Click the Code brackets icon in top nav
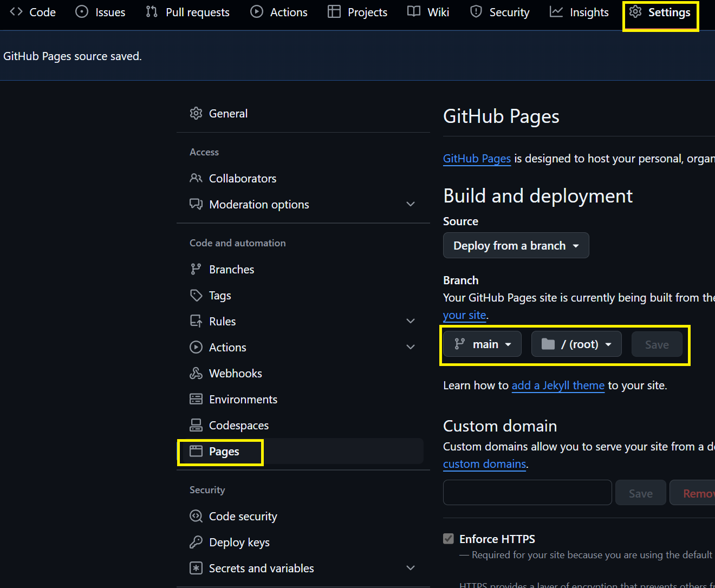Image resolution: width=715 pixels, height=588 pixels. tap(16, 11)
